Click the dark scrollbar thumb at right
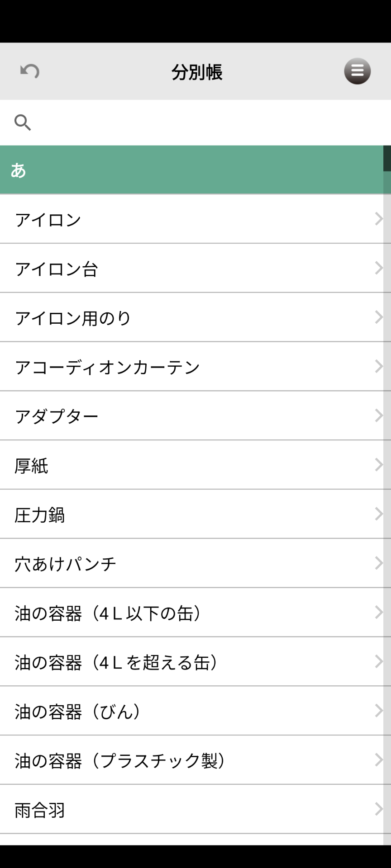391x868 pixels. (387, 158)
